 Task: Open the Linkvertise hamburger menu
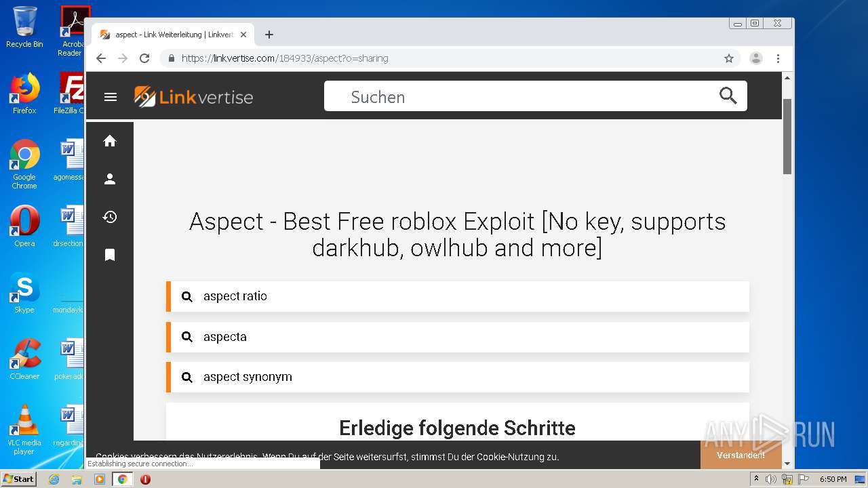coord(111,97)
